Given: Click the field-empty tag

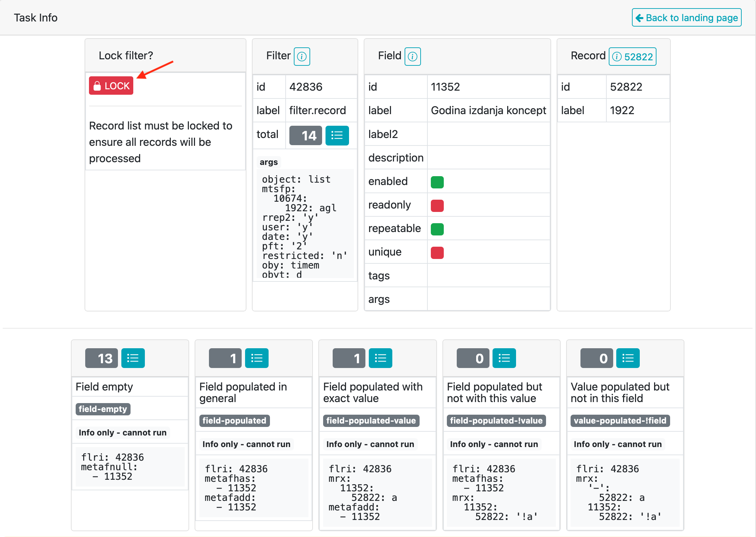Looking at the screenshot, I should (x=103, y=409).
